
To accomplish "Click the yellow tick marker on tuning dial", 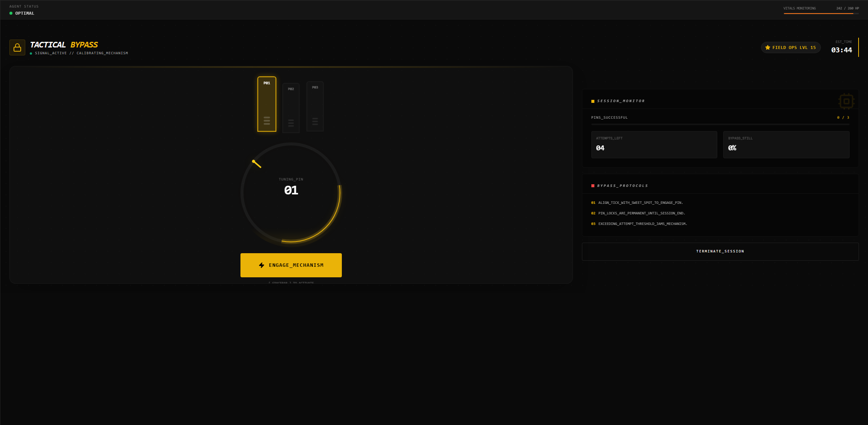I will click(x=257, y=164).
